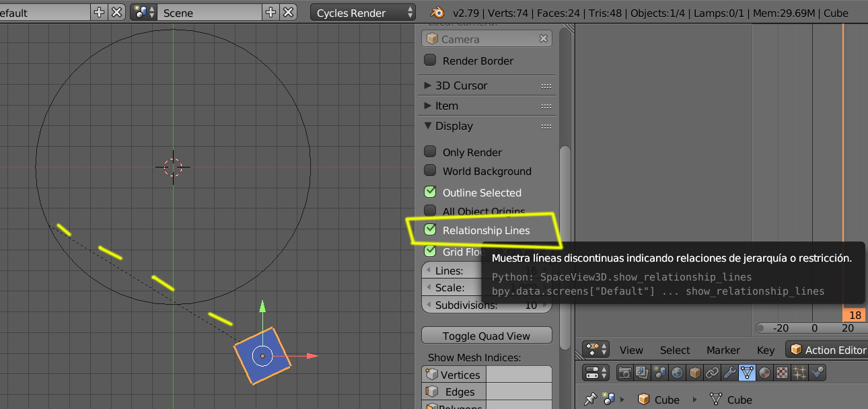Screen dimensions: 868x409
Task: Open the Dope Sheet editor type selector
Action: [x=596, y=350]
